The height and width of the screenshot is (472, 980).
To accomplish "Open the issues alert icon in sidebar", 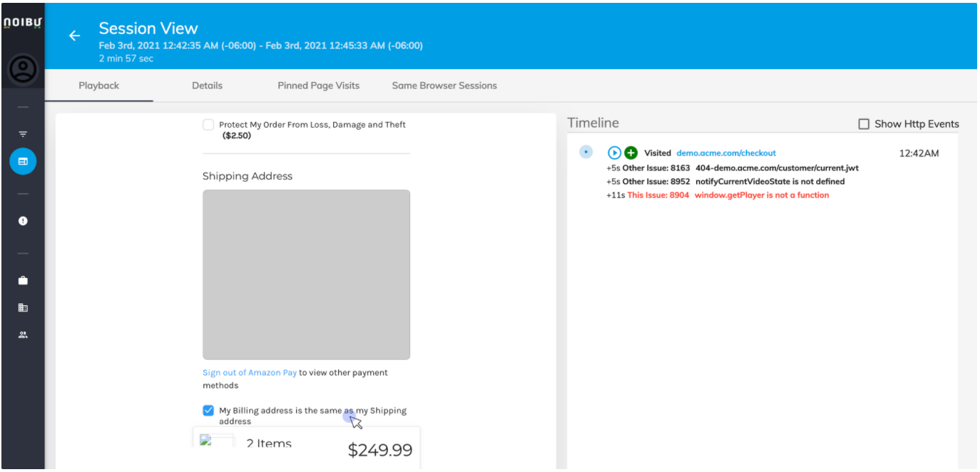I will 23,221.
